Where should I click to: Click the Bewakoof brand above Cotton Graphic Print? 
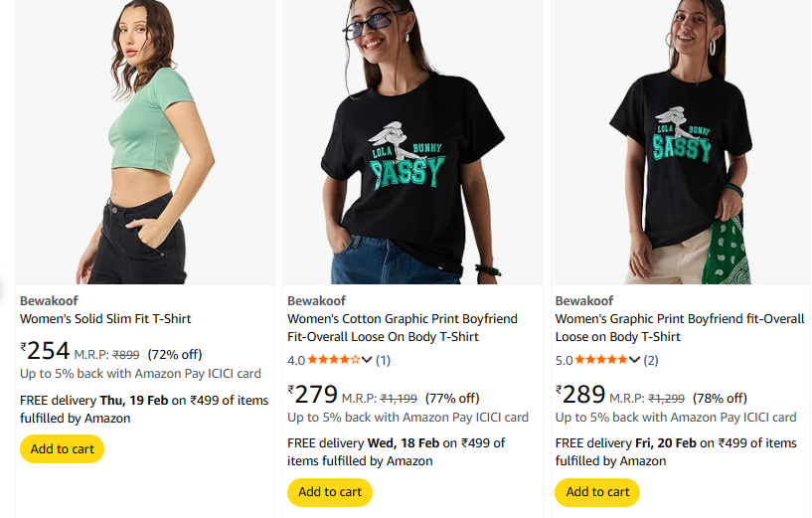point(316,300)
